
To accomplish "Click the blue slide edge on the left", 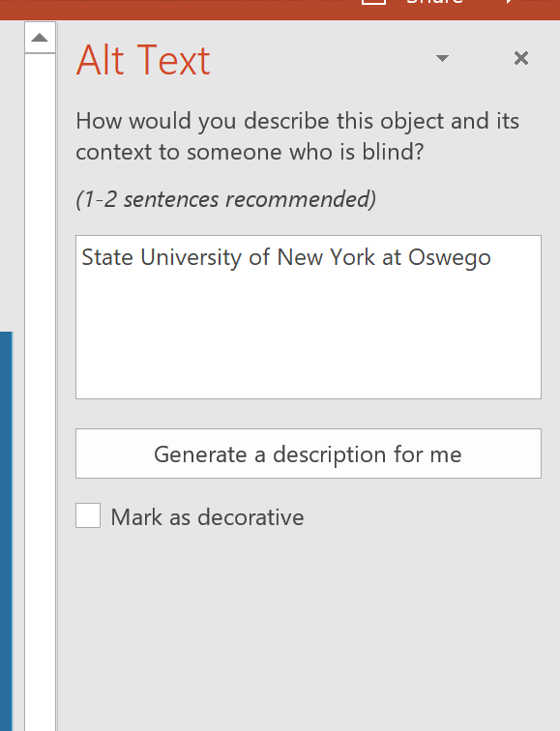I will coord(6,532).
